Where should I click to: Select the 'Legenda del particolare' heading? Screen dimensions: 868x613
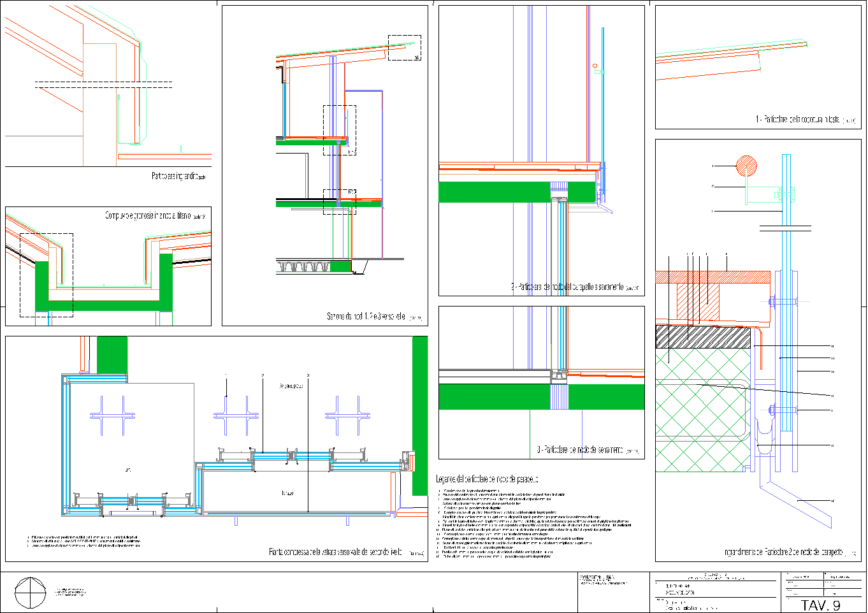487,479
